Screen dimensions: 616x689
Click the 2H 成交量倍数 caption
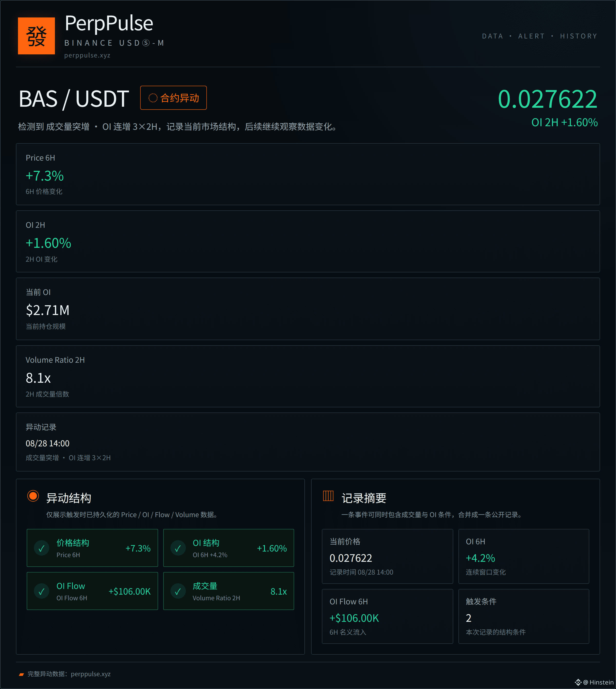click(47, 394)
